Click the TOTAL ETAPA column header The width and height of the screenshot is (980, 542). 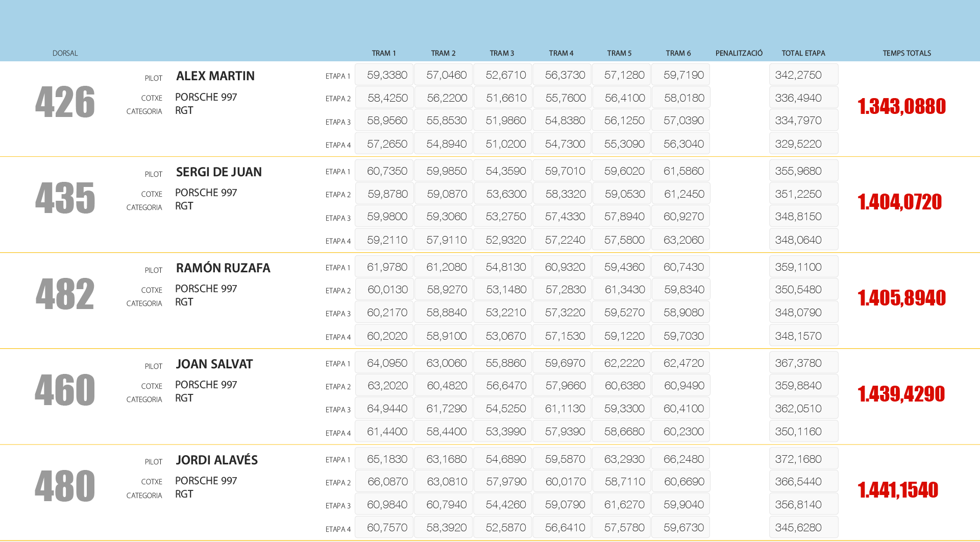point(803,53)
